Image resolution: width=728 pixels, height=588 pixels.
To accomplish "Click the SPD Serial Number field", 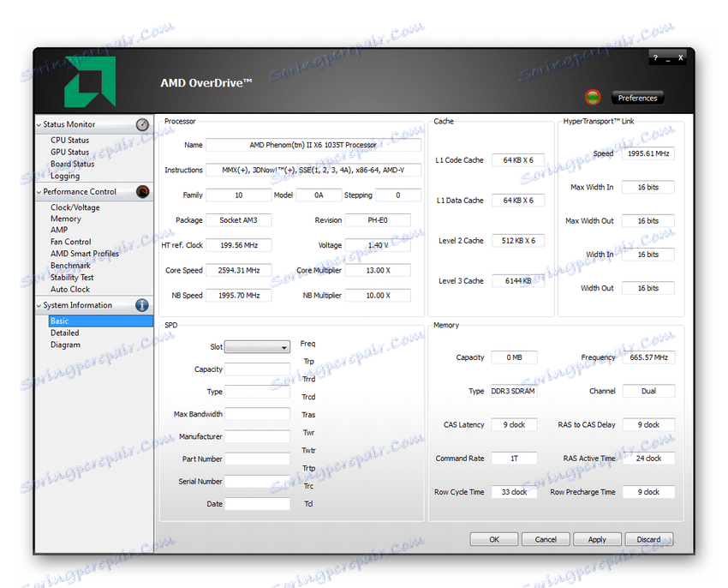I will (257, 481).
